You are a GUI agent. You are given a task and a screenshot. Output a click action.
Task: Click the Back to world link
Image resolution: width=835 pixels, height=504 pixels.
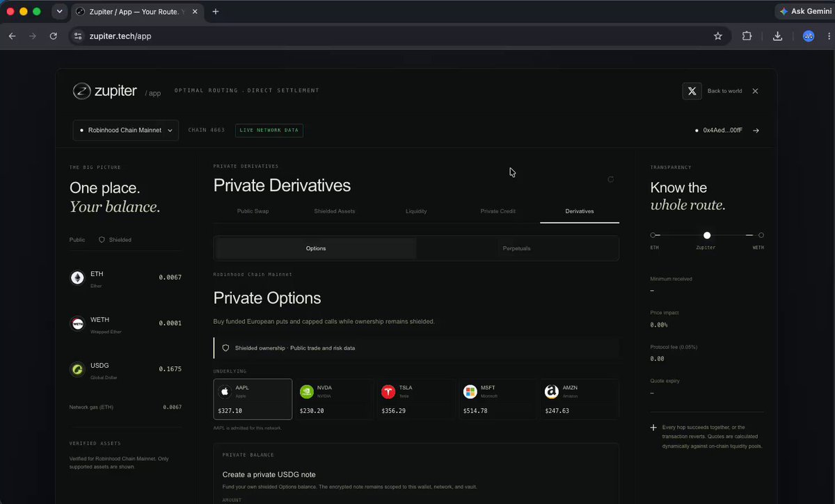point(724,91)
